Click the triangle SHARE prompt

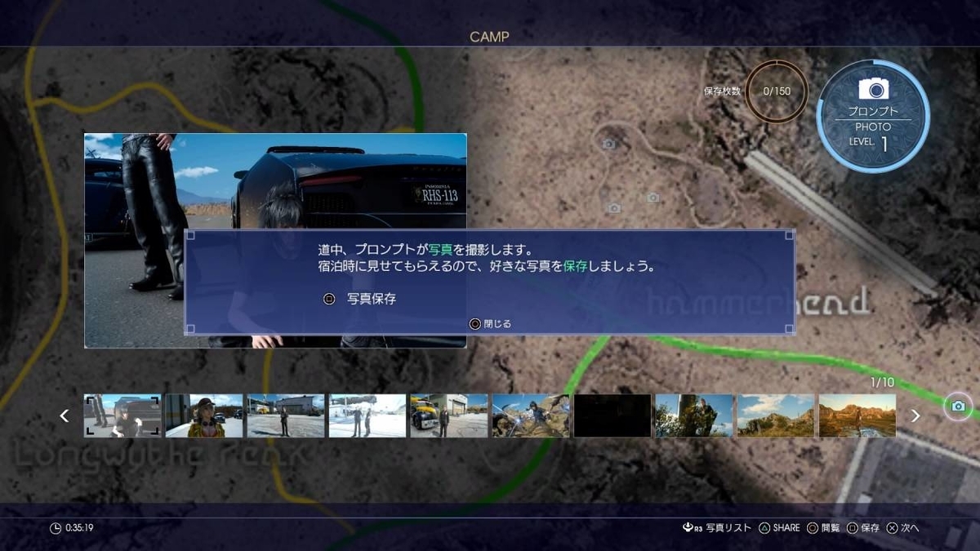779,528
